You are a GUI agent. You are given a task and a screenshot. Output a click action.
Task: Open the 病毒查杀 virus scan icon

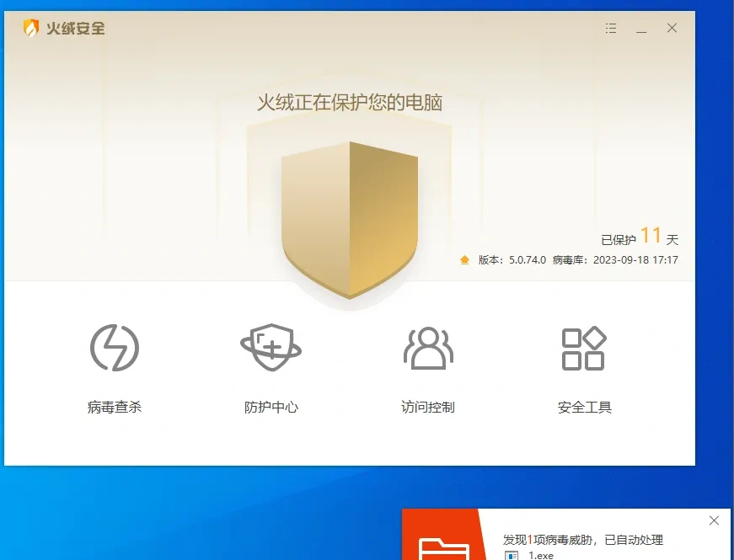[115, 348]
